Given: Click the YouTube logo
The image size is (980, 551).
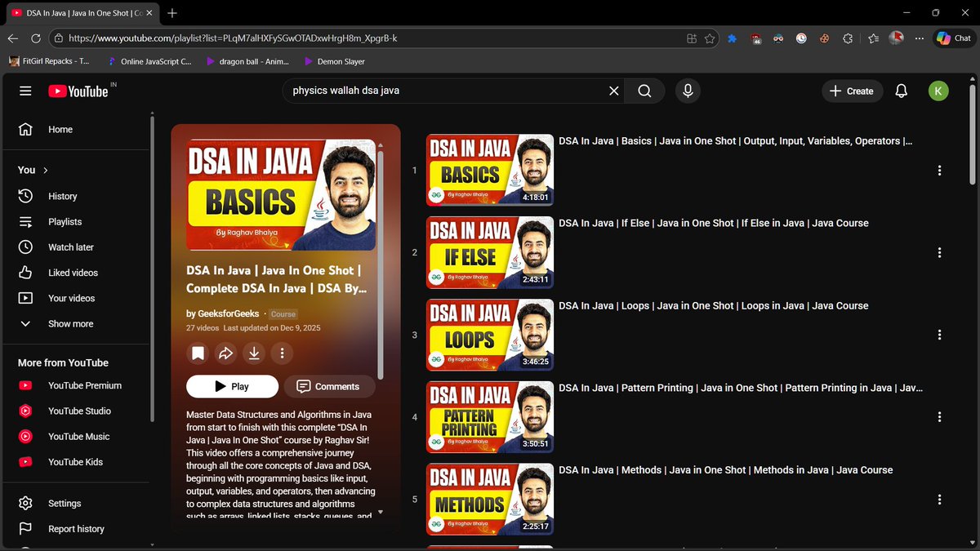Looking at the screenshot, I should (78, 91).
